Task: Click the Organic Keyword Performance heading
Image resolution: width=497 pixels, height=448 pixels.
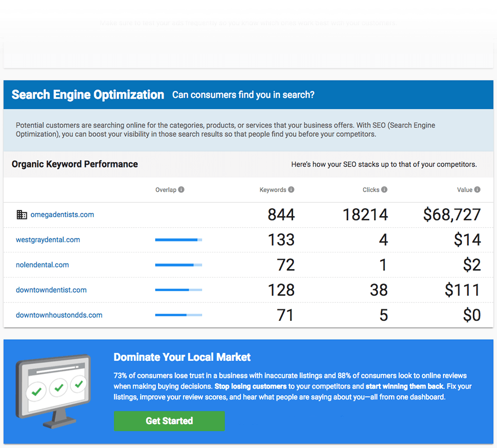Action: pos(74,164)
